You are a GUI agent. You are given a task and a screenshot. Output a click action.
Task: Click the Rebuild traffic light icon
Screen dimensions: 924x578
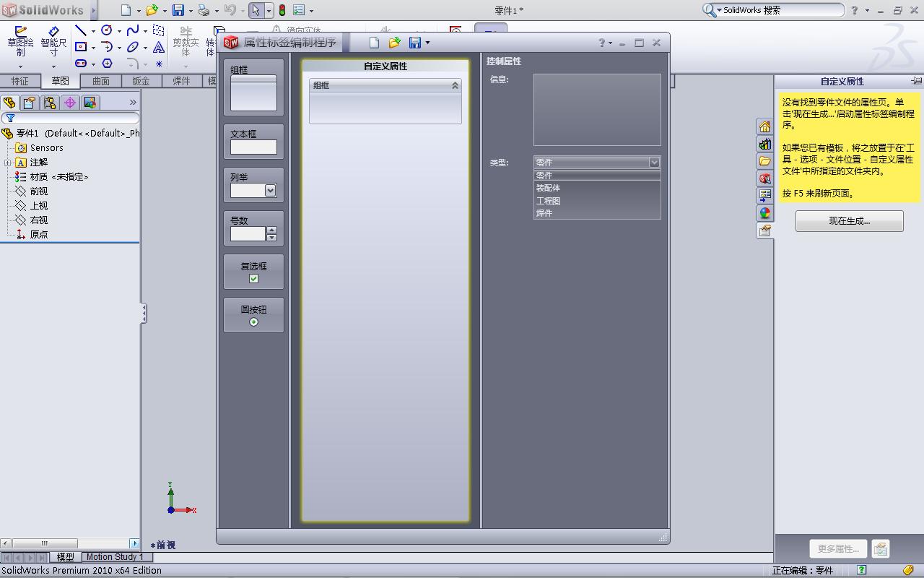click(x=282, y=10)
